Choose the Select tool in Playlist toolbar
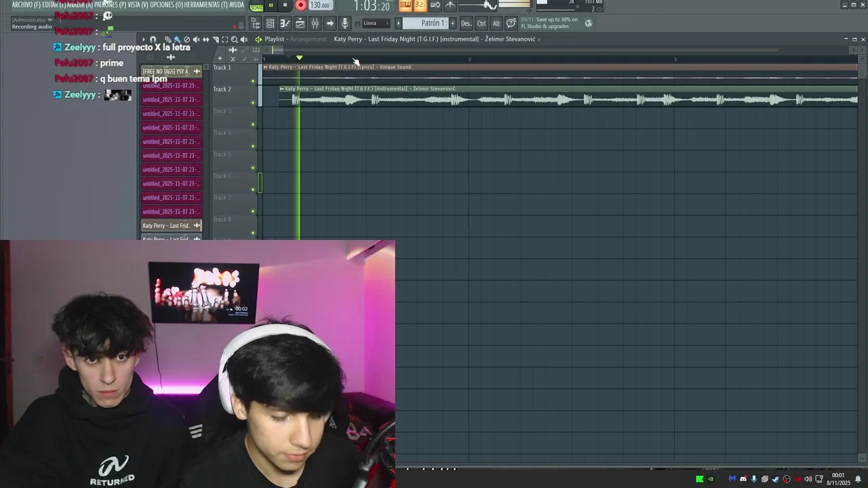Screen dimensions: 868x488 tap(225, 40)
